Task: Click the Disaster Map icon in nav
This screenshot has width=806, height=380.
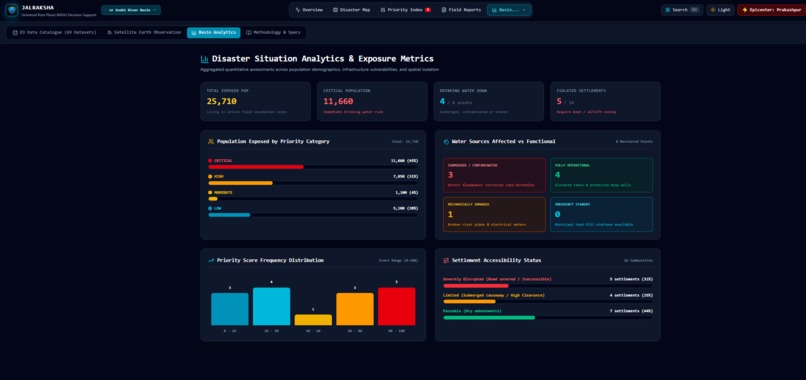Action: pos(335,10)
